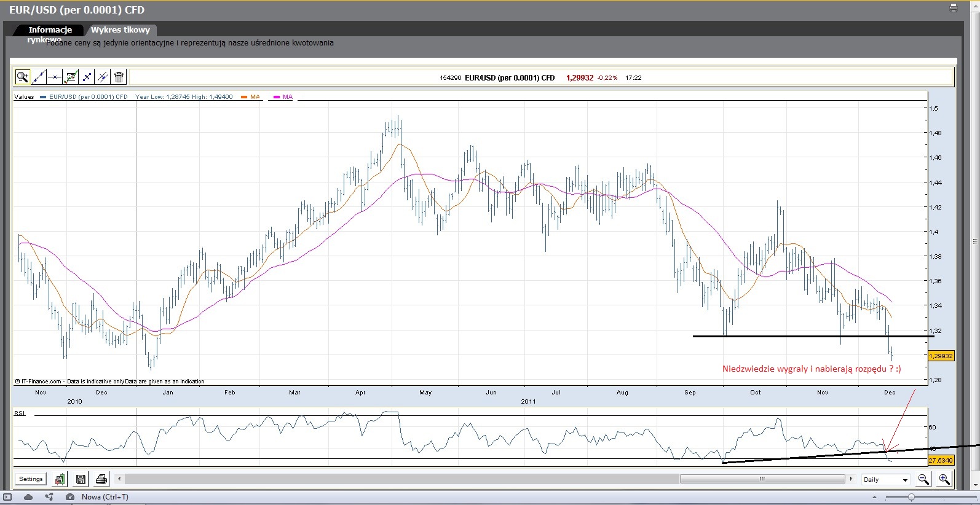Switch to Wykres tikowy tab
The image size is (980, 505).
click(x=121, y=29)
